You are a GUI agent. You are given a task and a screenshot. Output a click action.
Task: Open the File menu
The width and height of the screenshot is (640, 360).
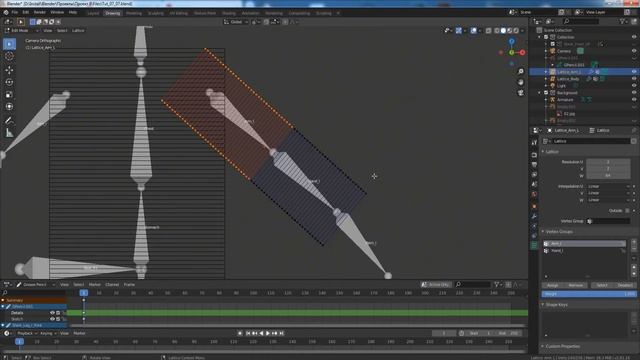15,13
